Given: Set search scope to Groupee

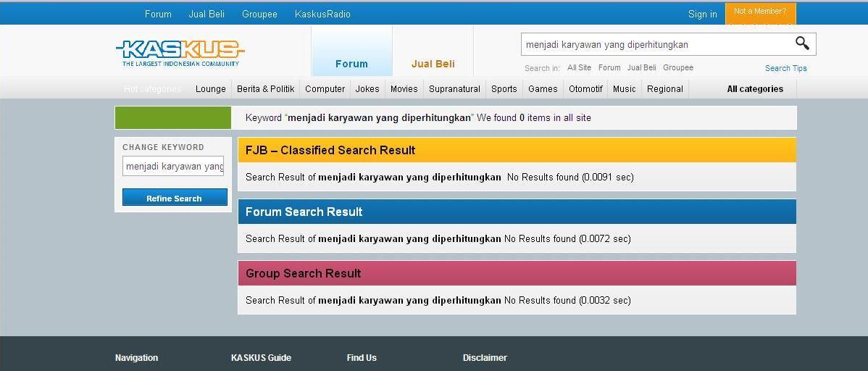Looking at the screenshot, I should [x=678, y=67].
